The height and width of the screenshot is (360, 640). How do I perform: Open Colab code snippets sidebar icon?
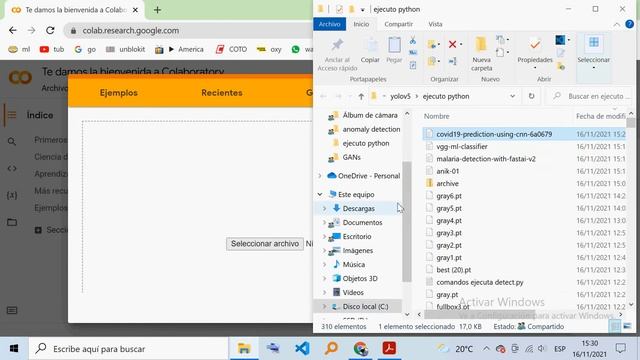pos(12,168)
